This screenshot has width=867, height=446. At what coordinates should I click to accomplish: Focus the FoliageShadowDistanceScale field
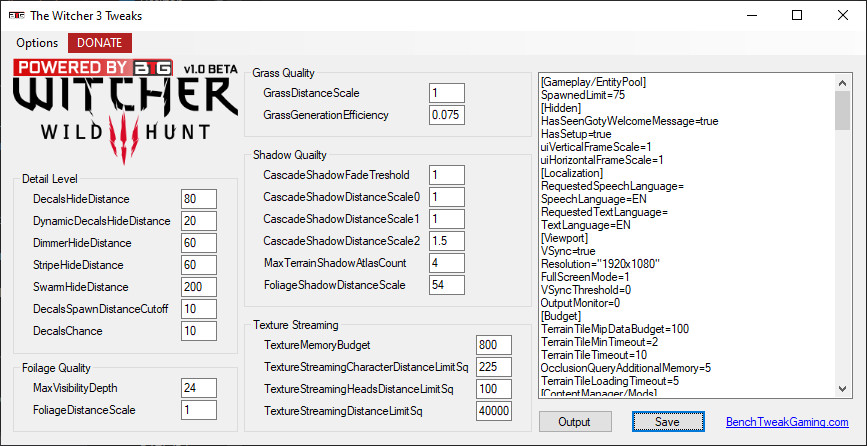click(447, 285)
